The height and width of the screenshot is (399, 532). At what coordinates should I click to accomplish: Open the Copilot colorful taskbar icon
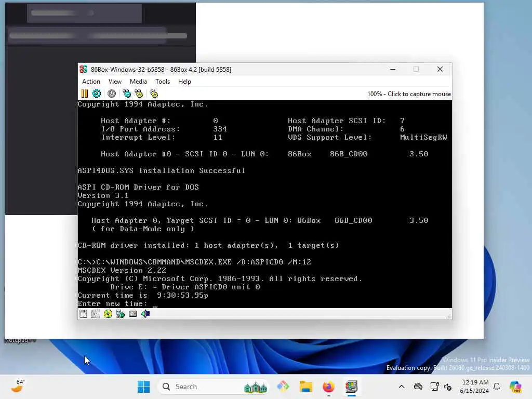coord(283,387)
